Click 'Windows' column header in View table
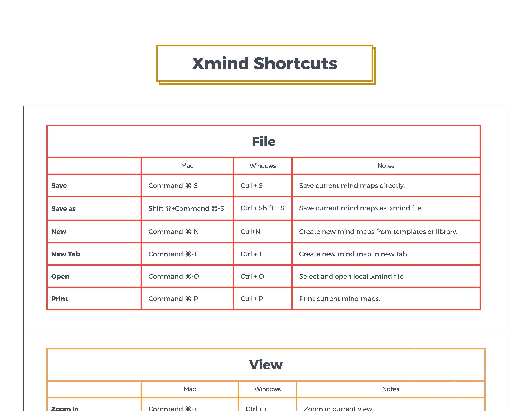Viewport: 532px width, 411px height. click(x=267, y=389)
